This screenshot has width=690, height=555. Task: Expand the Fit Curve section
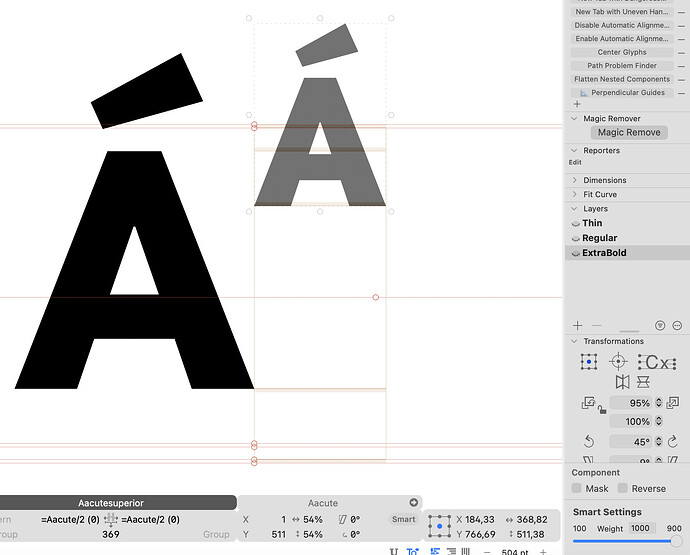pos(576,194)
